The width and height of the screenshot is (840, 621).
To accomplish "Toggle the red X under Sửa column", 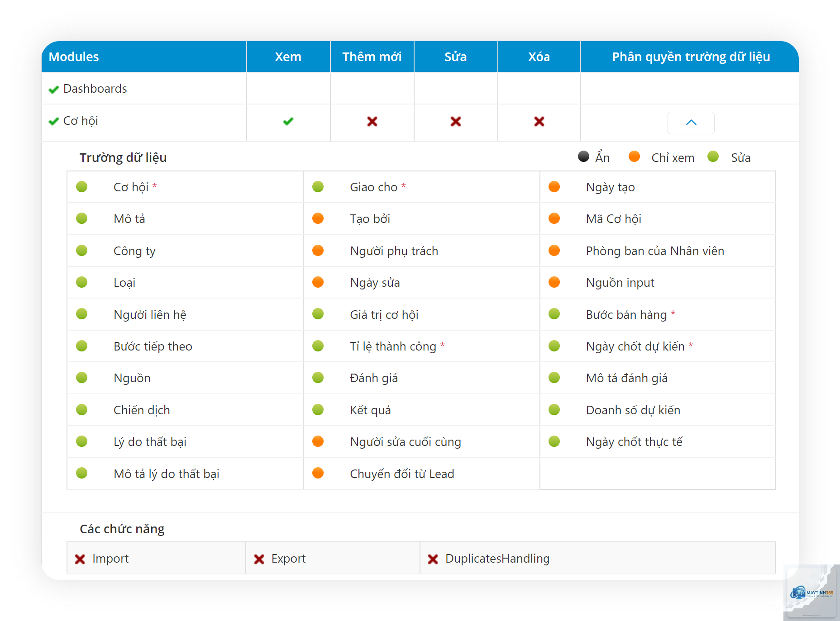I will click(456, 121).
